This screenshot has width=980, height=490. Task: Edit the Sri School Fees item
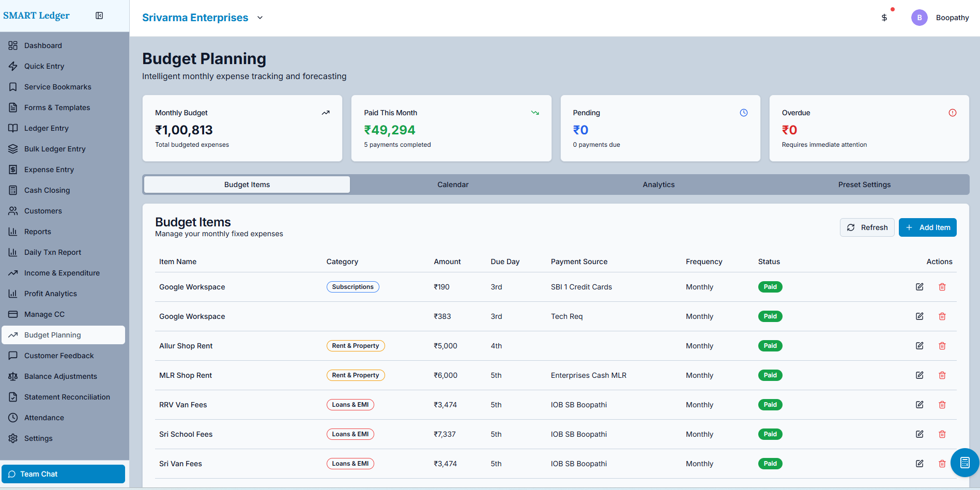920,434
